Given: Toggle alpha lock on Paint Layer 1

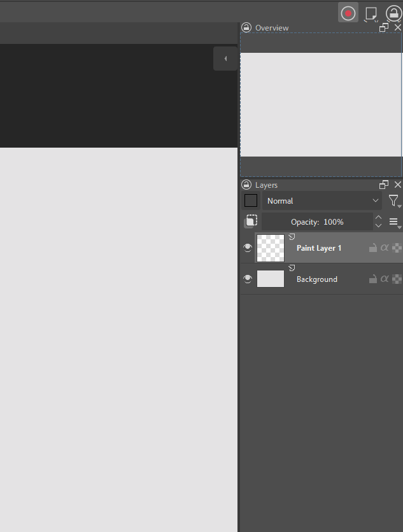Looking at the screenshot, I should coord(397,248).
